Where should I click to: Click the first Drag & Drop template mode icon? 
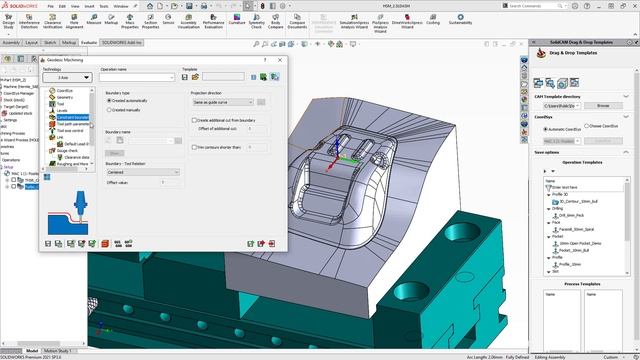[x=538, y=83]
